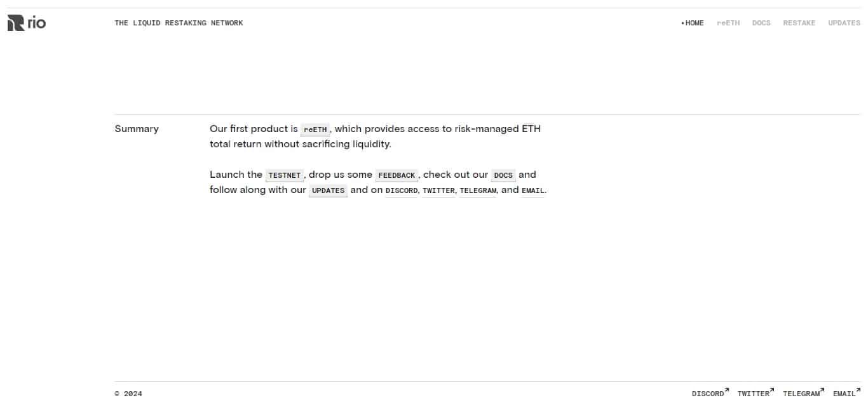Follow the inline DISCORD link
868x407 pixels.
pos(402,190)
